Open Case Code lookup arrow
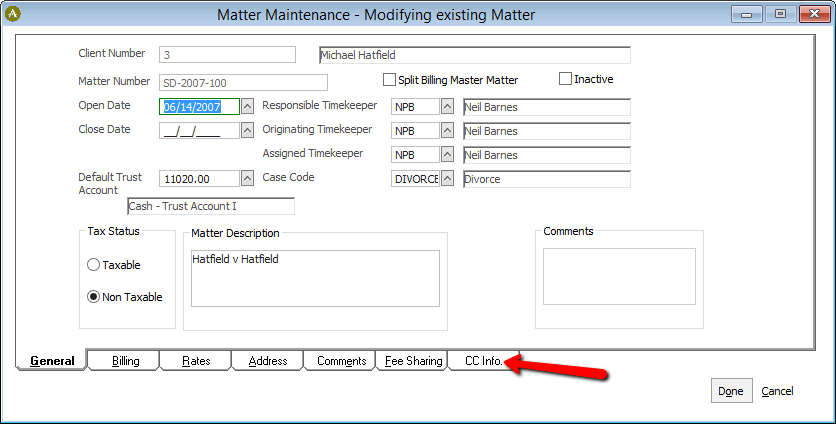 click(447, 179)
